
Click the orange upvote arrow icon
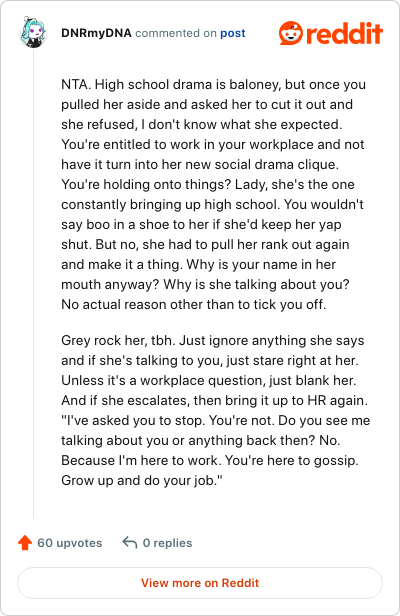[x=25, y=543]
